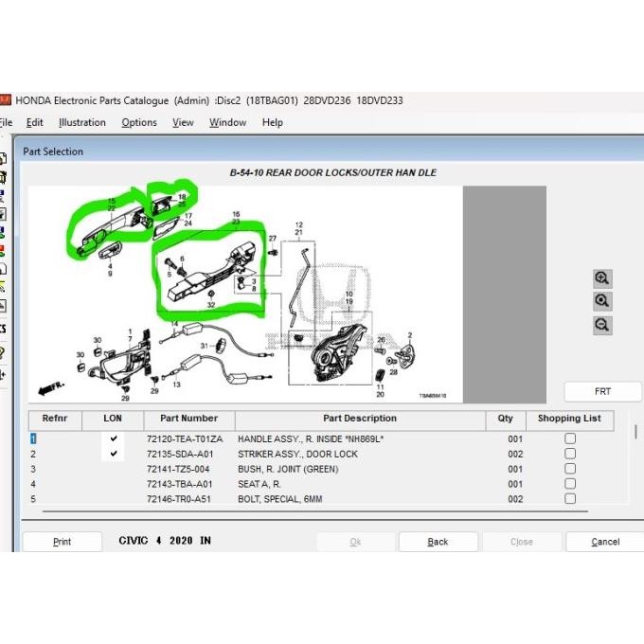Click the highlighted Refnr 1 cell
The width and height of the screenshot is (644, 644).
(33, 438)
